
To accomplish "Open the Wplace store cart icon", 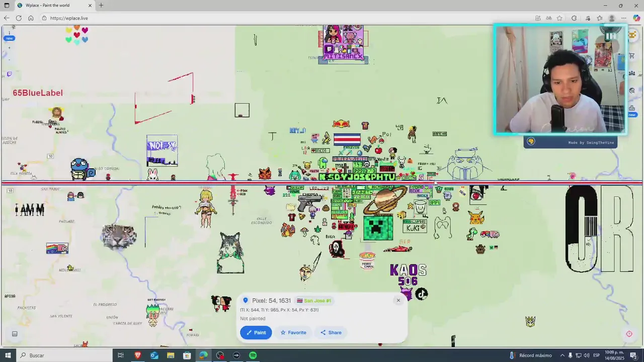I will tap(632, 56).
